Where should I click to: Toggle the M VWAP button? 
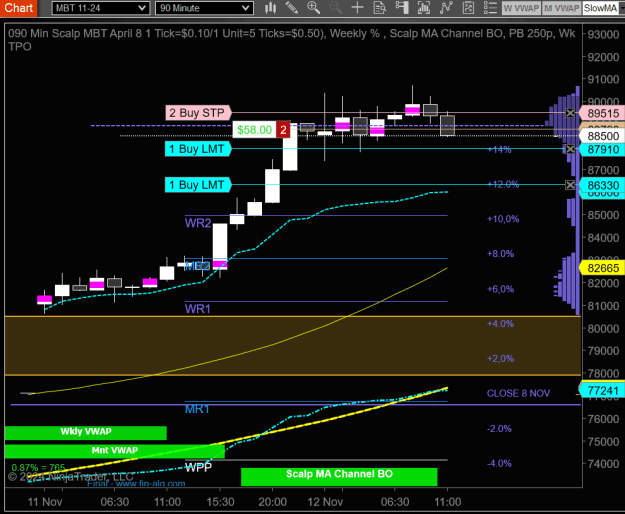(x=562, y=8)
